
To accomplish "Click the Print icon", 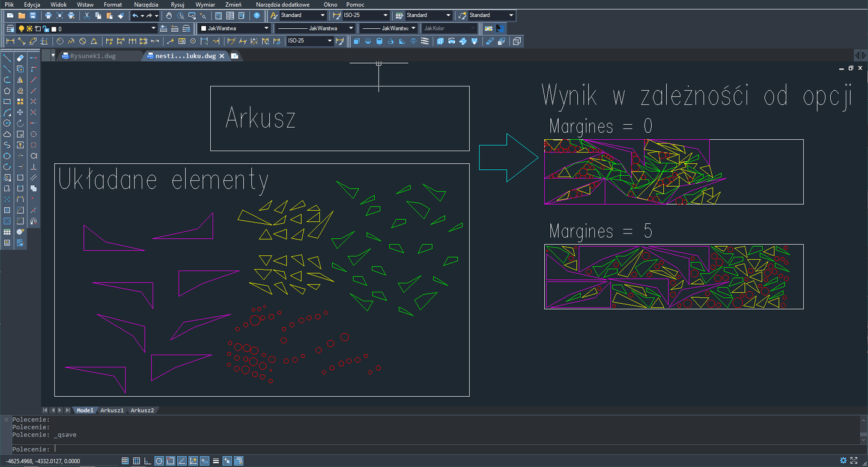I will point(48,15).
